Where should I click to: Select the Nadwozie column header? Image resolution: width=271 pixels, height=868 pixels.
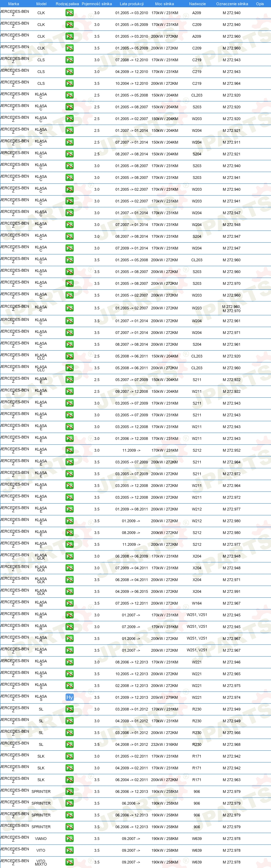point(198,4)
